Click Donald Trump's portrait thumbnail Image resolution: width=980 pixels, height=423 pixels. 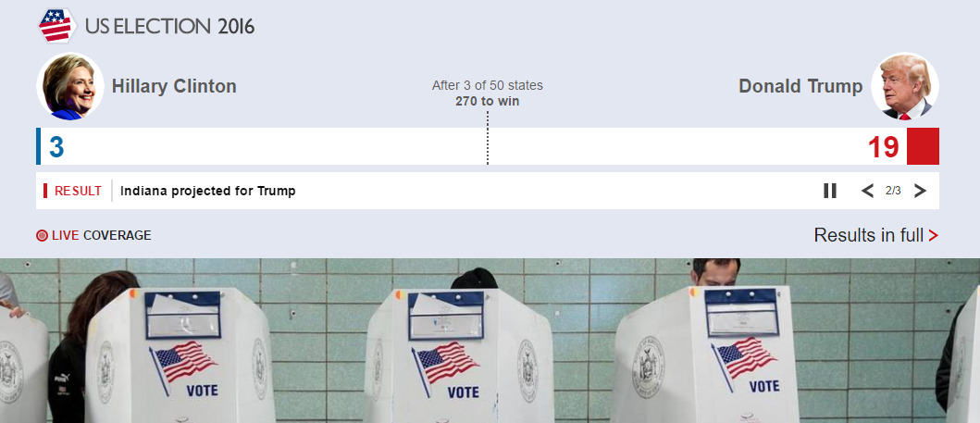[x=905, y=86]
